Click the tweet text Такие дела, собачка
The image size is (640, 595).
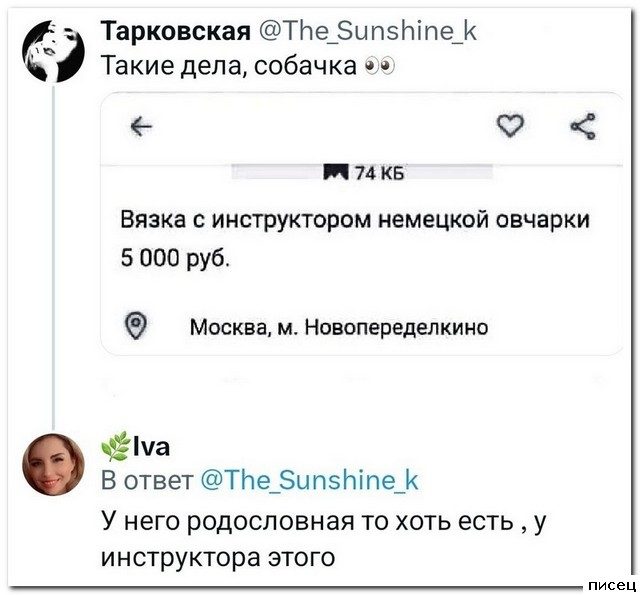click(x=233, y=68)
